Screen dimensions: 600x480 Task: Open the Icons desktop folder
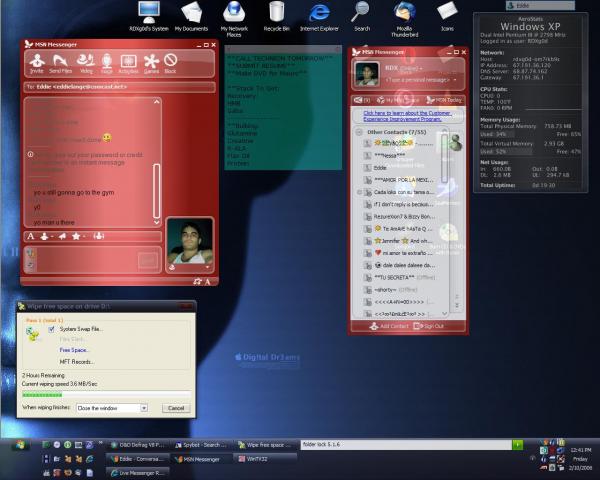pyautogui.click(x=447, y=16)
